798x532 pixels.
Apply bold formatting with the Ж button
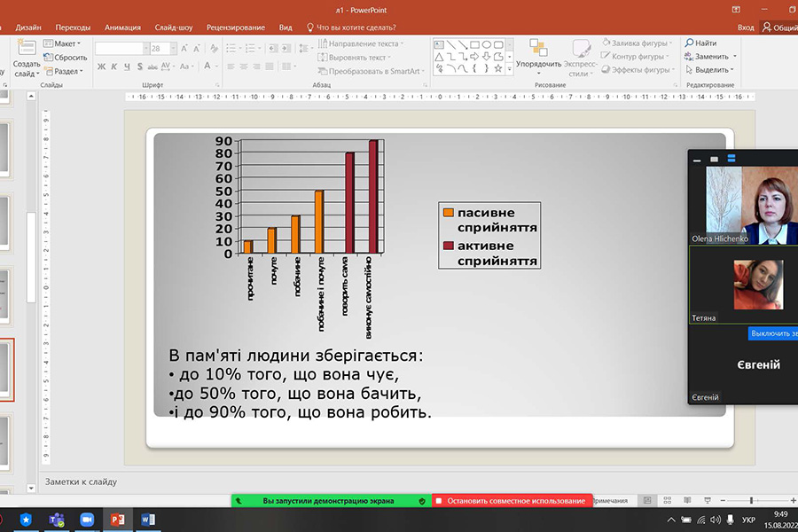(102, 66)
